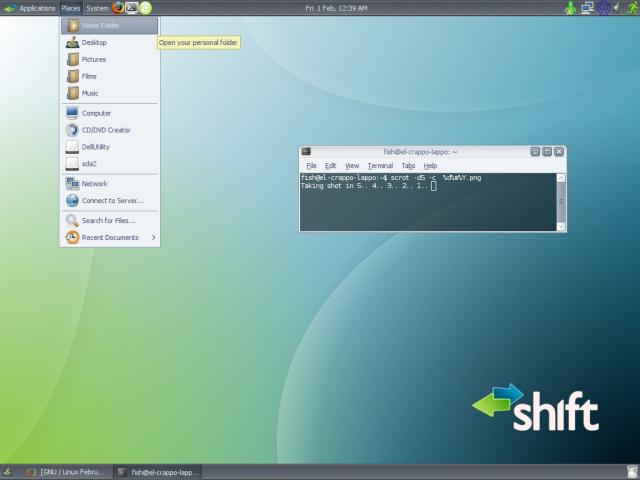
Task: Click the Connect to Server globe icon
Action: click(72, 200)
